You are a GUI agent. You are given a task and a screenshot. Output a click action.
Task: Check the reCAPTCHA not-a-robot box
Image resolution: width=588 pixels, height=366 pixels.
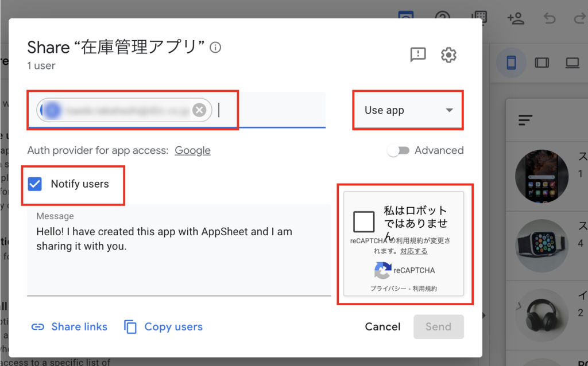pos(364,221)
